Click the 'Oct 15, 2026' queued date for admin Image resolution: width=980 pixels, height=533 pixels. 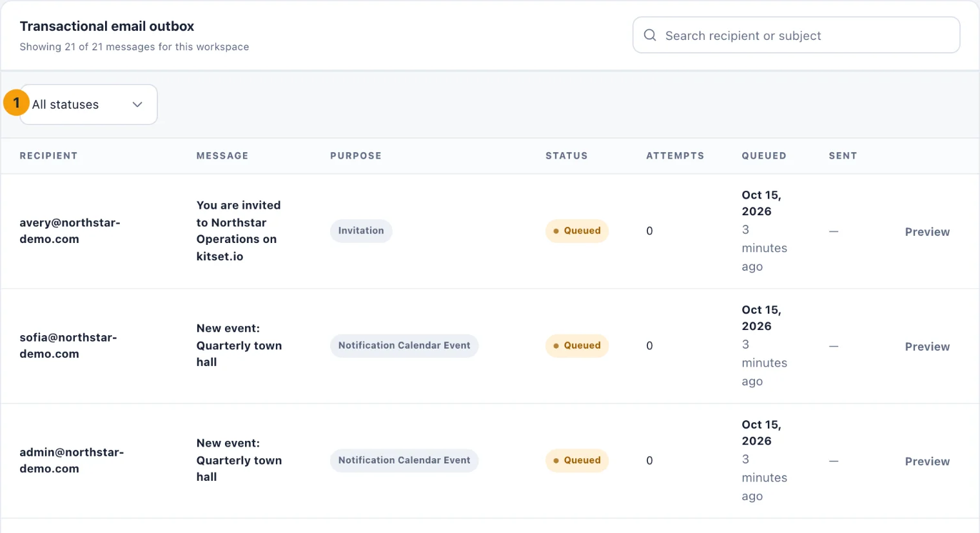coord(761,432)
